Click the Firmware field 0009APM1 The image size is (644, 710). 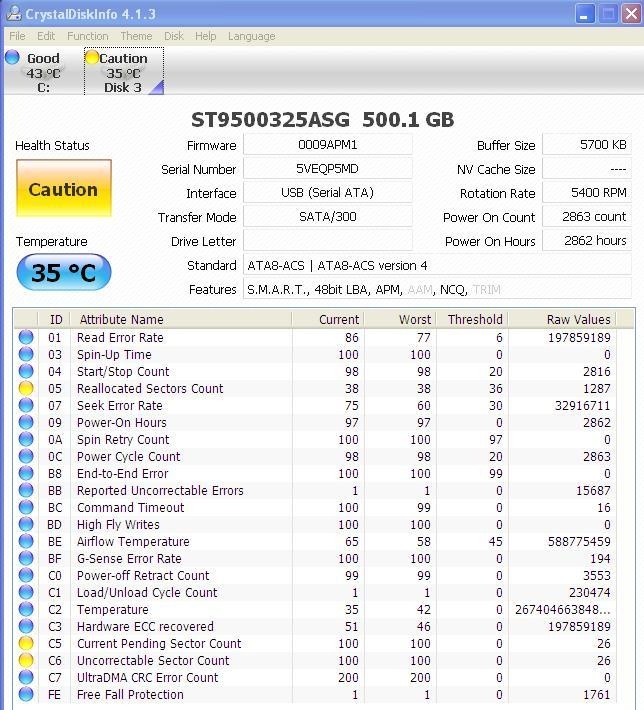click(327, 145)
